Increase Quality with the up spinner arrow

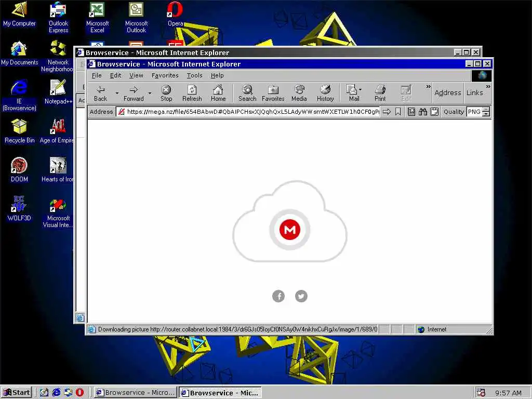tap(486, 109)
